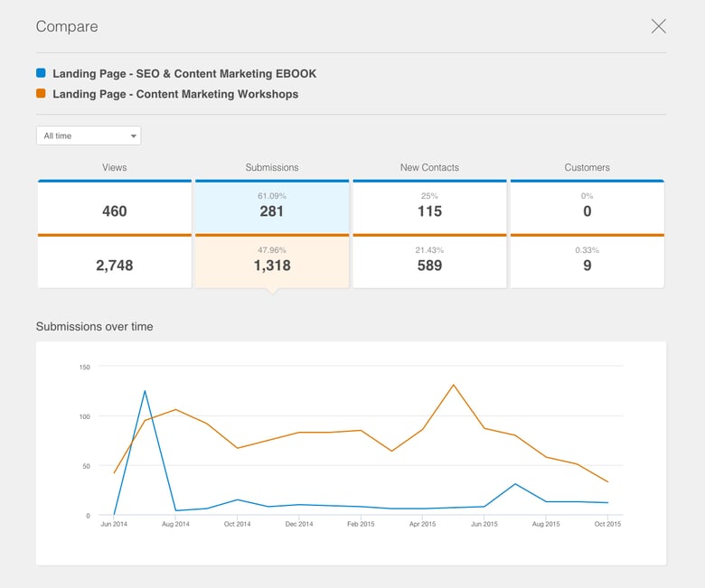
Task: Open the All time date range dropdown
Action: [89, 135]
